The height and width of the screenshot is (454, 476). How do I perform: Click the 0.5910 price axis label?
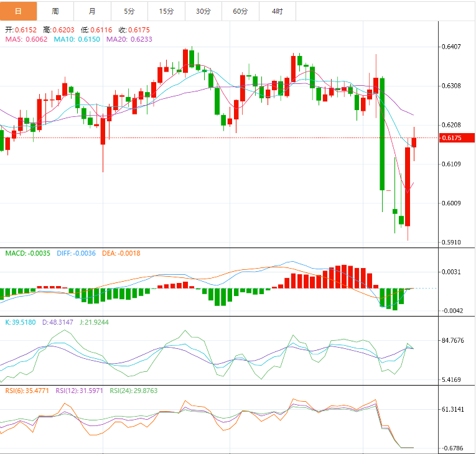(451, 242)
